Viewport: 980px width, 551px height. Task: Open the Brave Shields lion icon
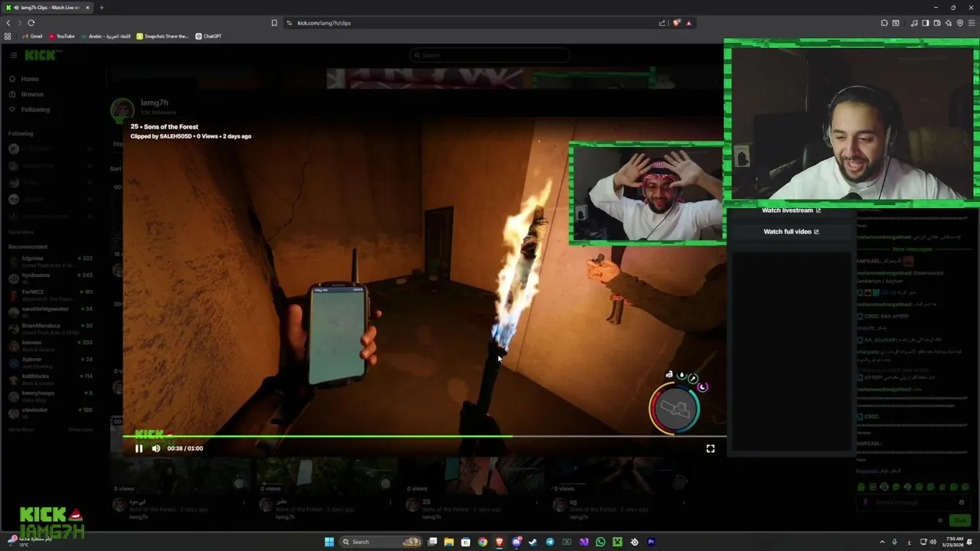pyautogui.click(x=676, y=23)
